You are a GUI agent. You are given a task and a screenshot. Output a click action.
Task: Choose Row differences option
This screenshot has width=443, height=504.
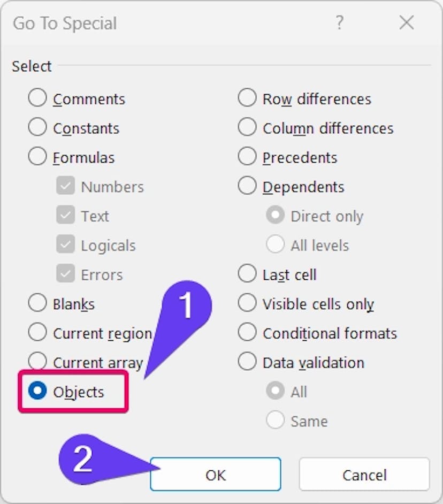247,98
